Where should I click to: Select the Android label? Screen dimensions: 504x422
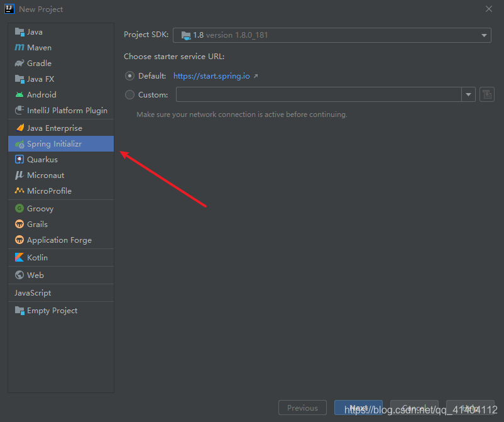(41, 94)
